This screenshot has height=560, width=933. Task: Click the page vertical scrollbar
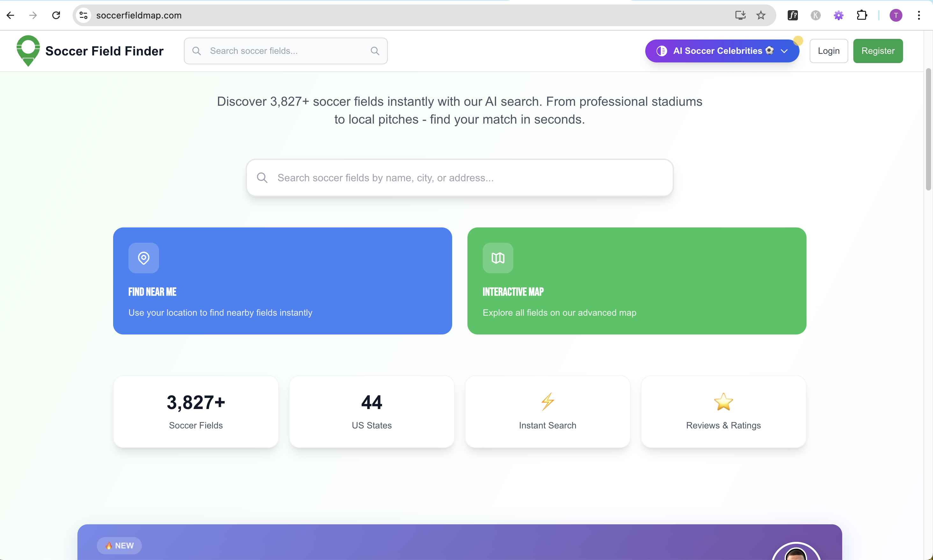928,129
